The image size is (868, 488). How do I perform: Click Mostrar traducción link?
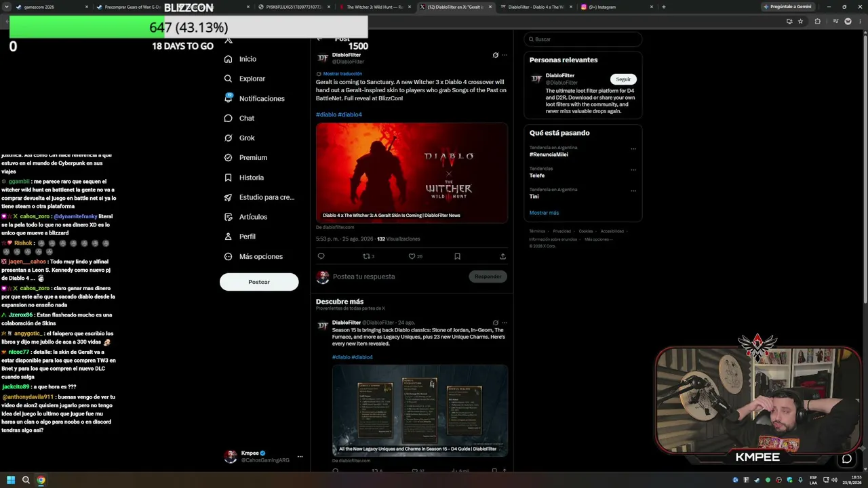(x=342, y=73)
